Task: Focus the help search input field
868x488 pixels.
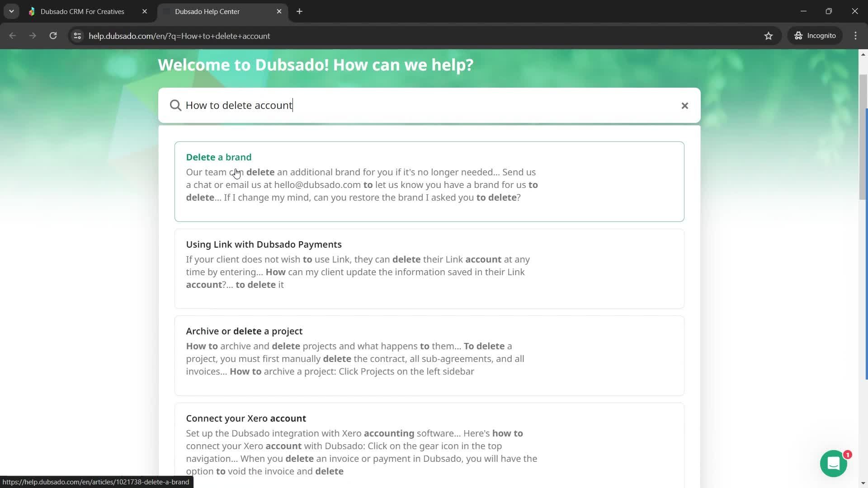Action: tap(429, 105)
